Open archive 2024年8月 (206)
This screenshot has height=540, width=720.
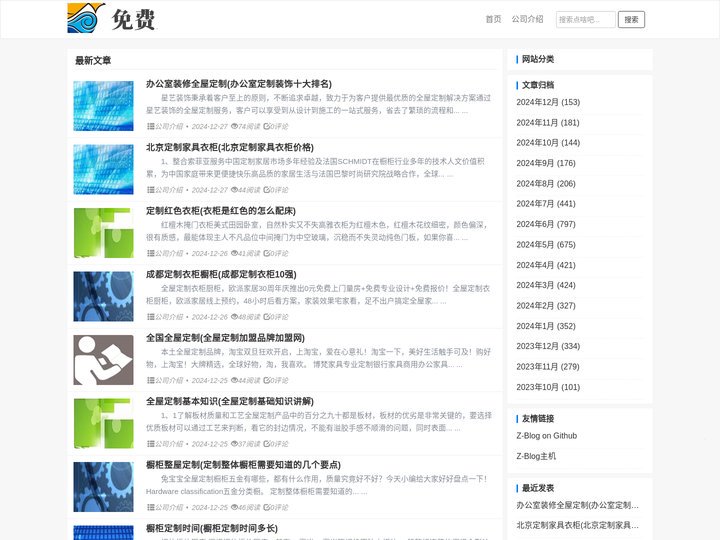[x=546, y=184]
